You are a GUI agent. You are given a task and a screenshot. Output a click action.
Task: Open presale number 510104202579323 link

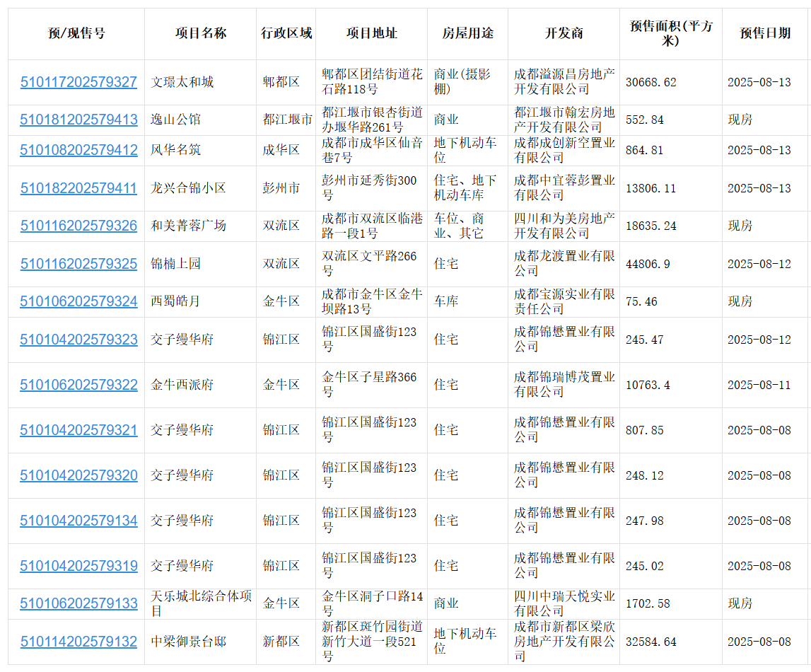[78, 340]
